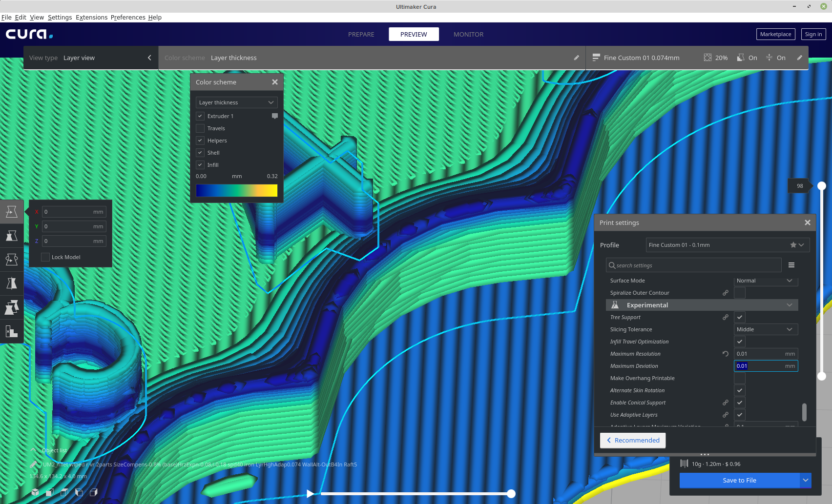Image resolution: width=832 pixels, height=504 pixels.
Task: Switch to the MONITOR tab
Action: [468, 34]
